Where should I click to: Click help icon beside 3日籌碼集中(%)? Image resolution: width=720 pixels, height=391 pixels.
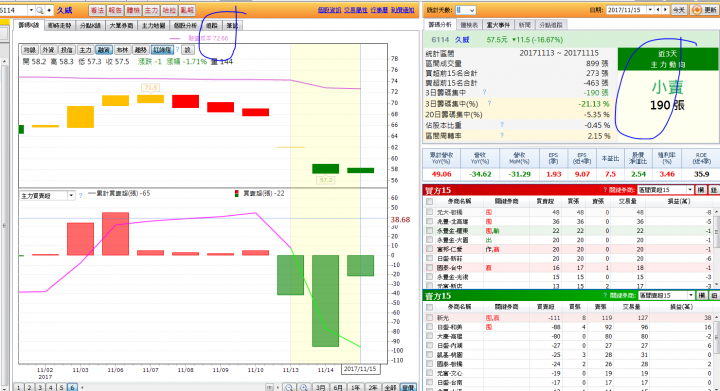pos(489,104)
